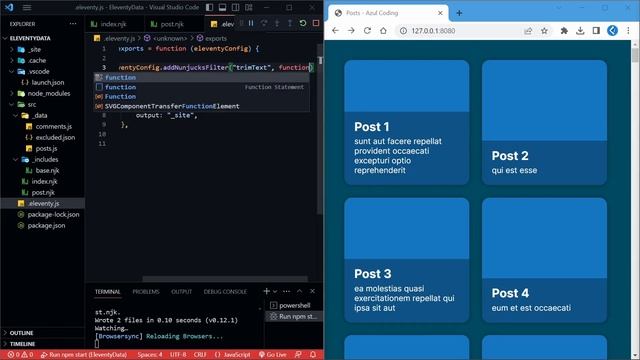640x360 pixels.
Task: Toggle secondary side bar layout icon
Action: [236, 7]
